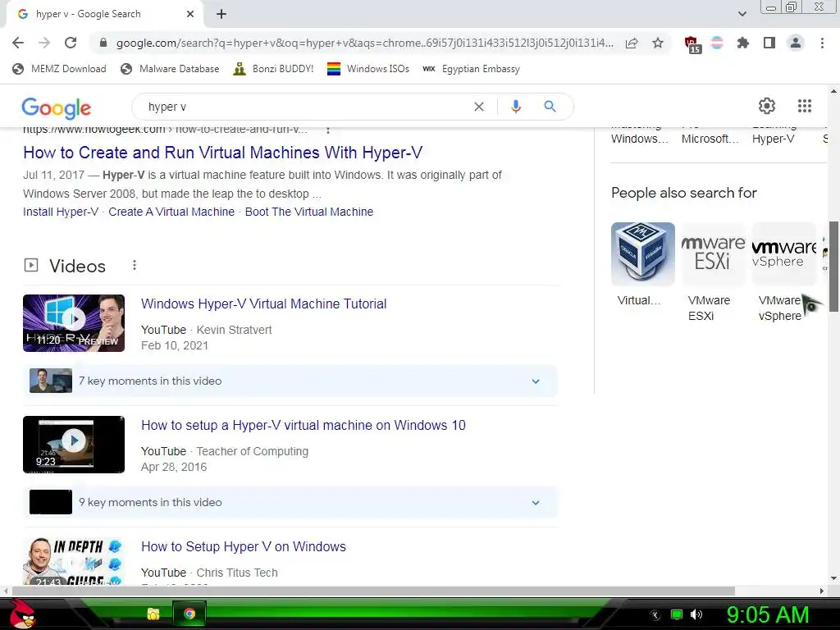Screen dimensions: 840x630
Task: Click the speaker volume tray icon
Action: [x=696, y=614]
